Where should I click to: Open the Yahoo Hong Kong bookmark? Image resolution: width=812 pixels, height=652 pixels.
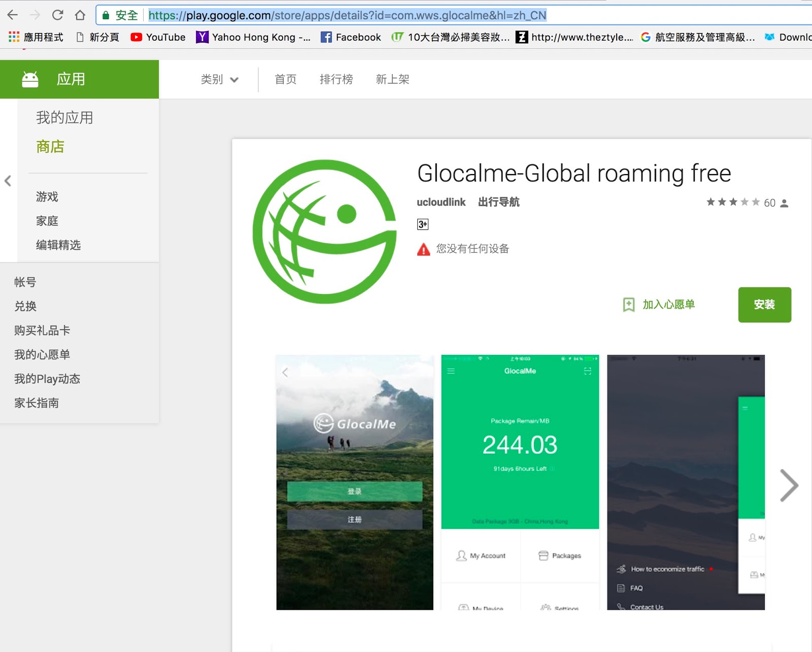(253, 37)
